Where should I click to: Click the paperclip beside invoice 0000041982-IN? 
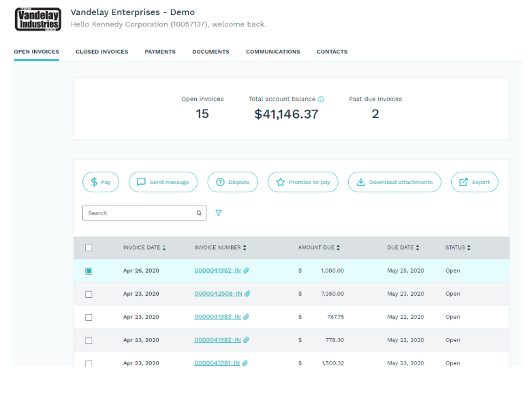(x=247, y=339)
